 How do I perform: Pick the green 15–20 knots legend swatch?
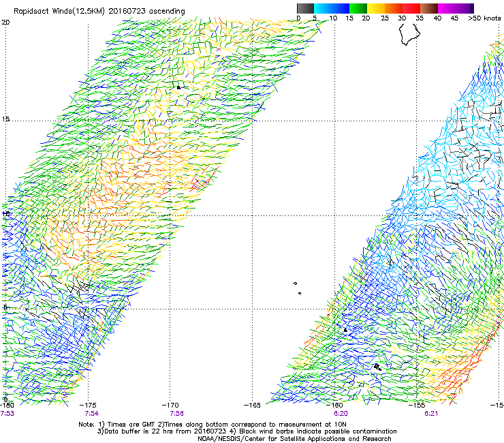coord(358,8)
